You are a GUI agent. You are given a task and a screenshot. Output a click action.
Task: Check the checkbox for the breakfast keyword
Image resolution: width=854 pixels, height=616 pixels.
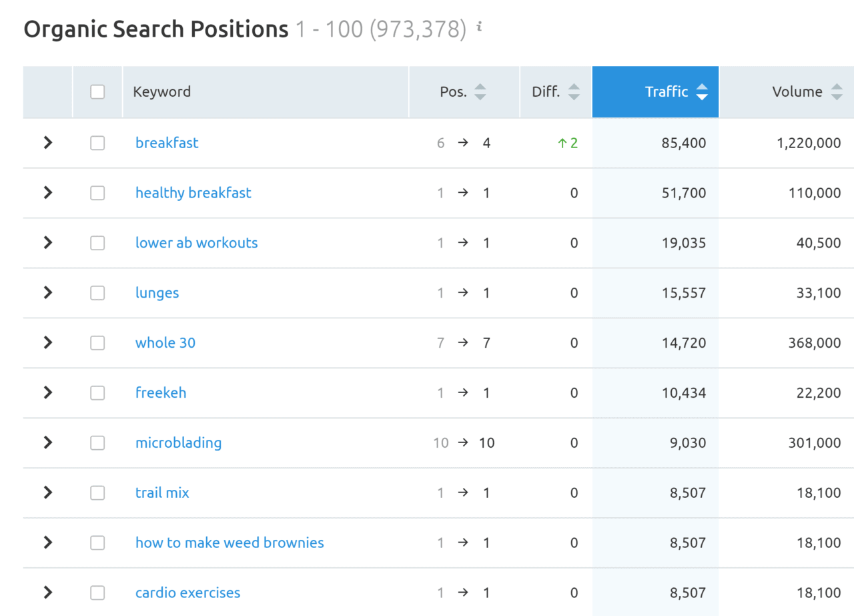coord(97,142)
